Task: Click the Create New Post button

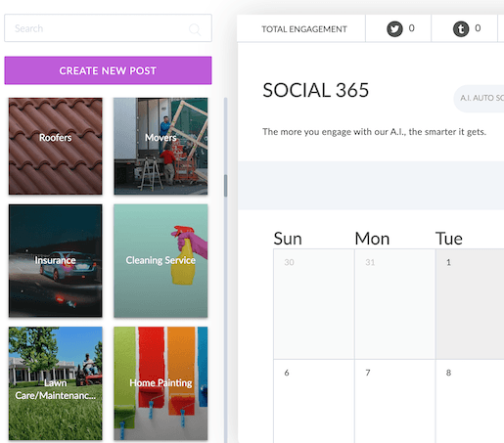Action: tap(108, 70)
